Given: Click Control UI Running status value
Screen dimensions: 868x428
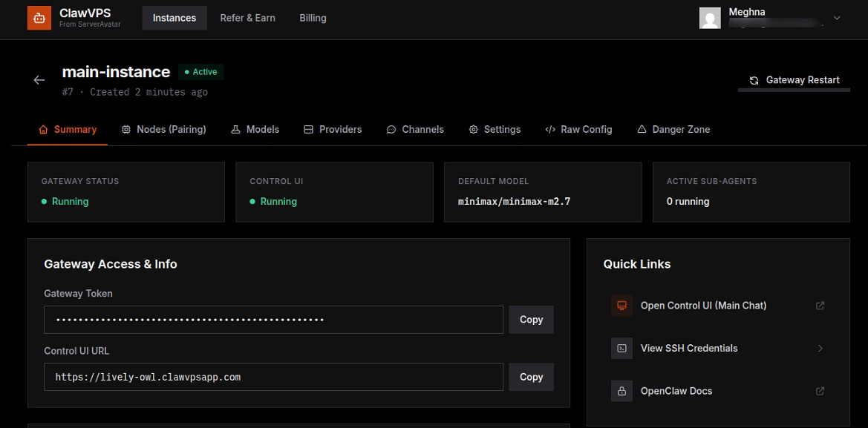Looking at the screenshot, I should tap(273, 202).
